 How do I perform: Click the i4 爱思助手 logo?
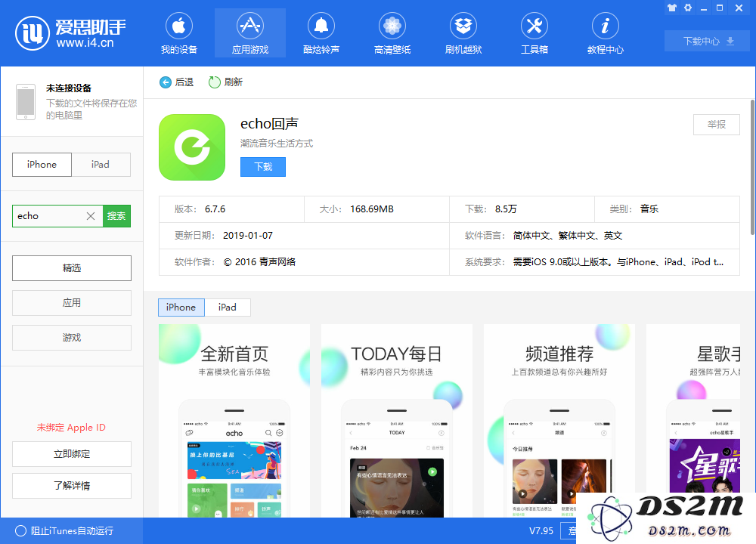[x=70, y=32]
